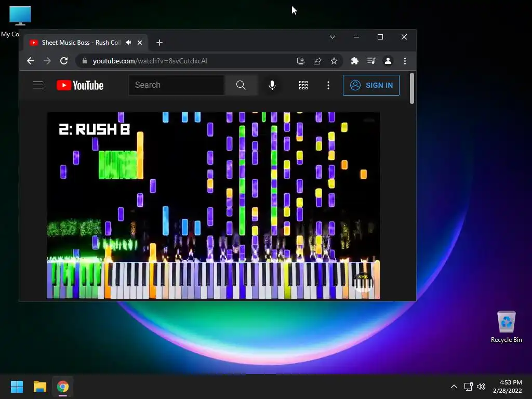Close the Sheet Music Boss tab

(x=140, y=43)
